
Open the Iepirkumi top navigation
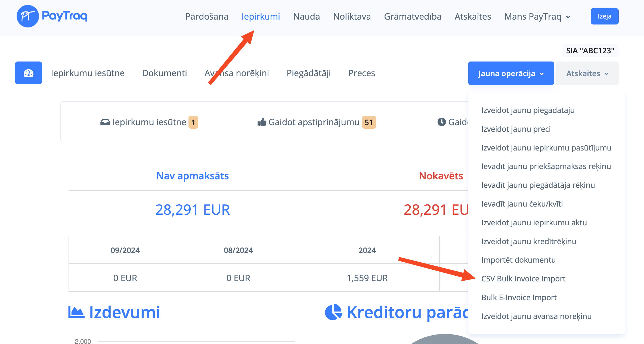click(261, 17)
